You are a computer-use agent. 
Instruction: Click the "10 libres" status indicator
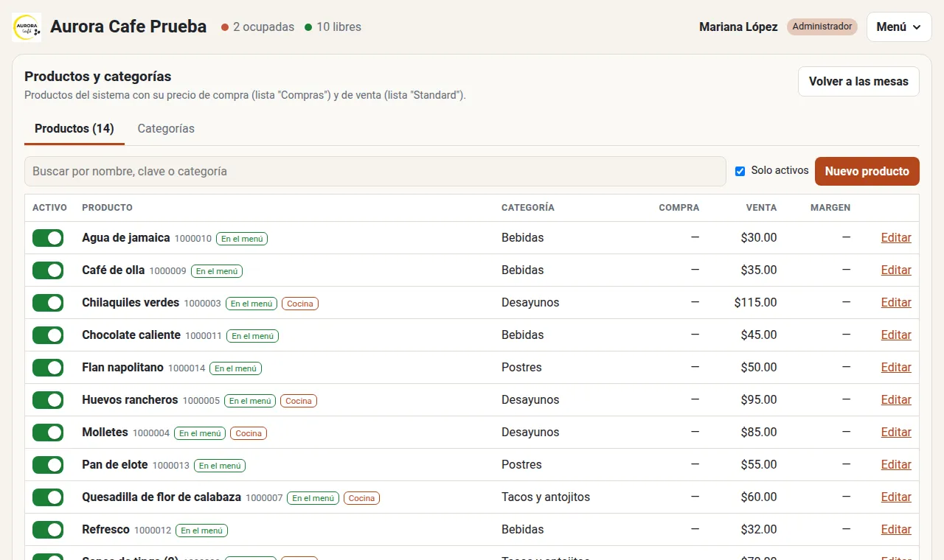pos(333,27)
